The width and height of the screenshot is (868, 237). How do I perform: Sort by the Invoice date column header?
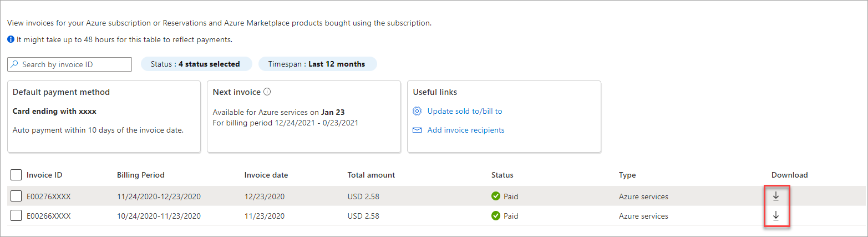pyautogui.click(x=266, y=175)
